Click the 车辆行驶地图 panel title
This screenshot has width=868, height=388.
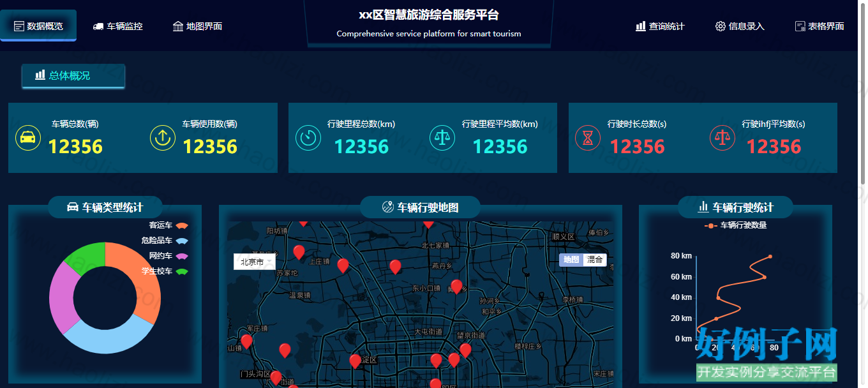point(428,207)
